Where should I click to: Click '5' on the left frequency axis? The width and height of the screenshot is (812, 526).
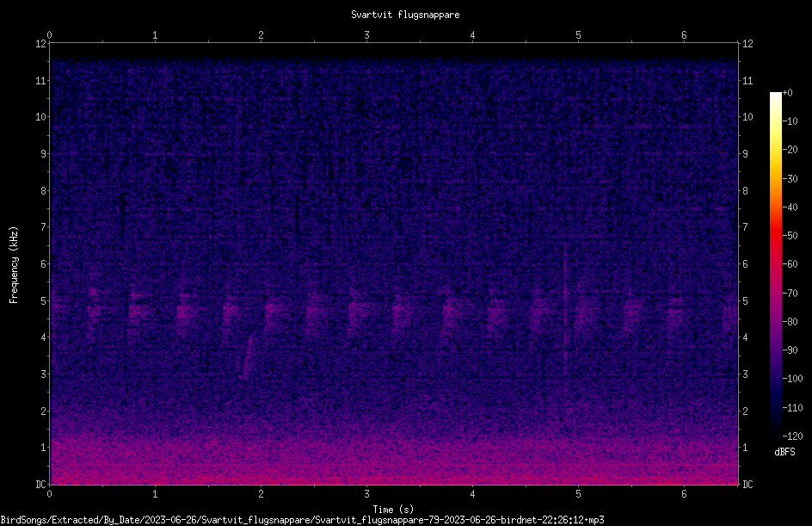(x=44, y=301)
